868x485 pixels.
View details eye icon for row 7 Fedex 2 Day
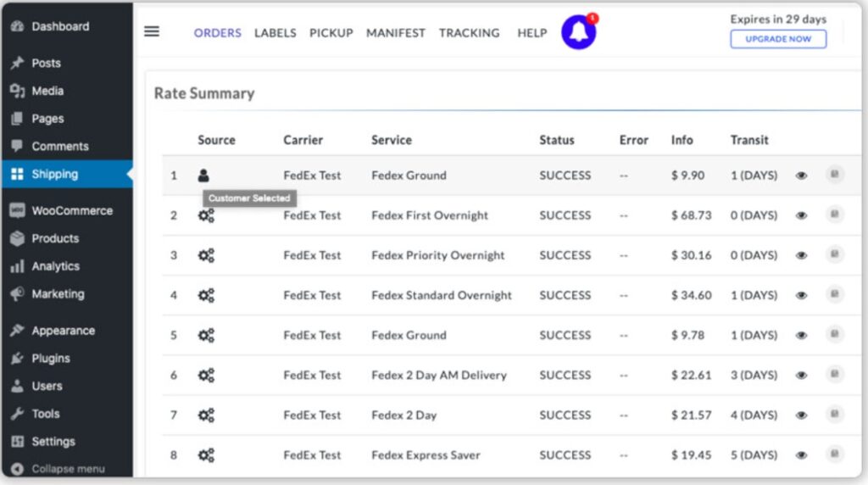(801, 415)
